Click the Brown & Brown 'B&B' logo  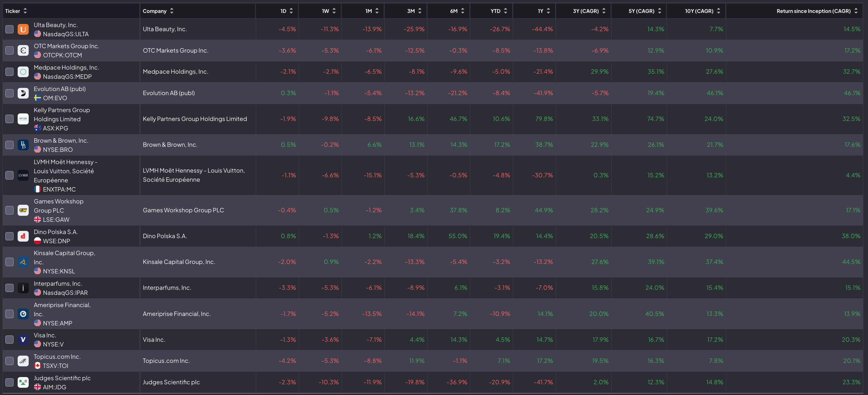[x=23, y=145]
